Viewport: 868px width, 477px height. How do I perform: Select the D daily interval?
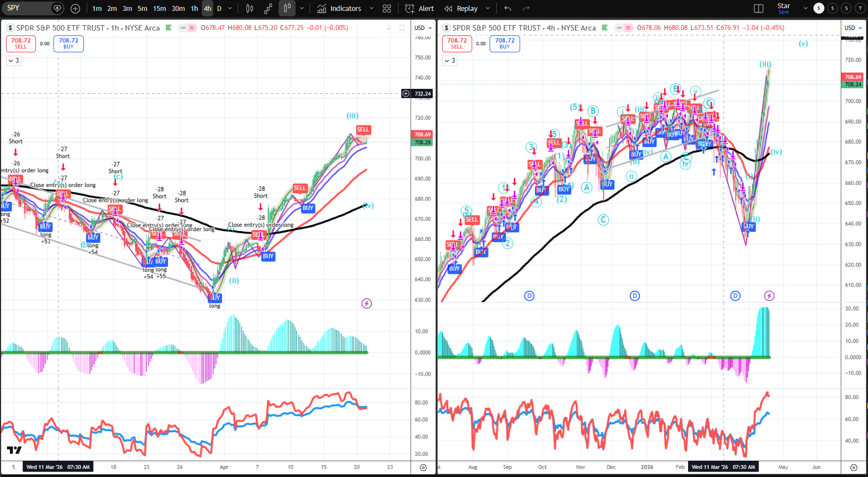coord(219,9)
